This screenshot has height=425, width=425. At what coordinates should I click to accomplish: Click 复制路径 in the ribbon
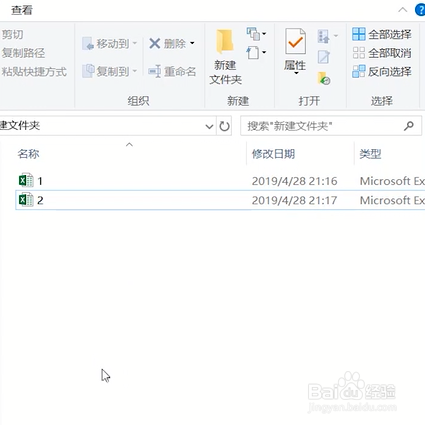click(23, 53)
